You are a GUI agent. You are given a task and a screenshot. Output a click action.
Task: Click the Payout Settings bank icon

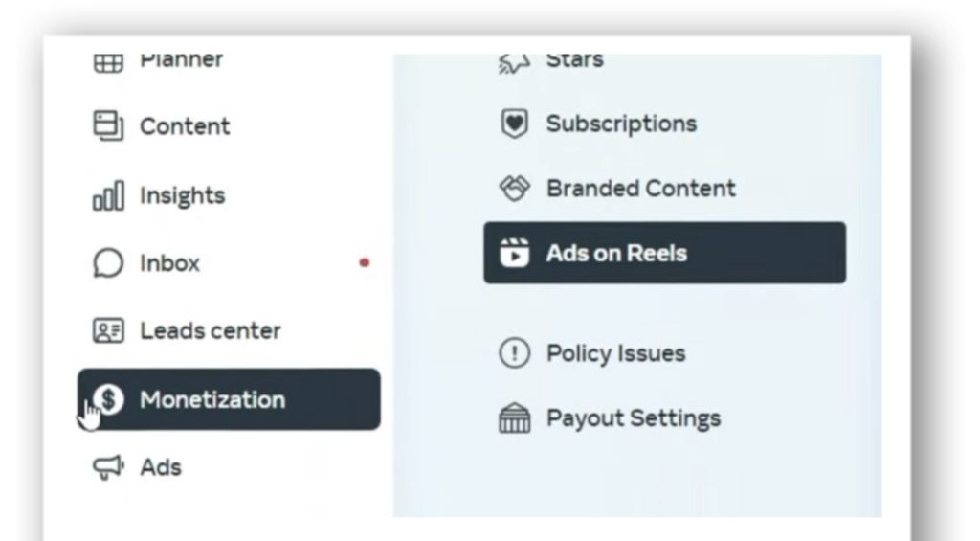click(x=515, y=419)
